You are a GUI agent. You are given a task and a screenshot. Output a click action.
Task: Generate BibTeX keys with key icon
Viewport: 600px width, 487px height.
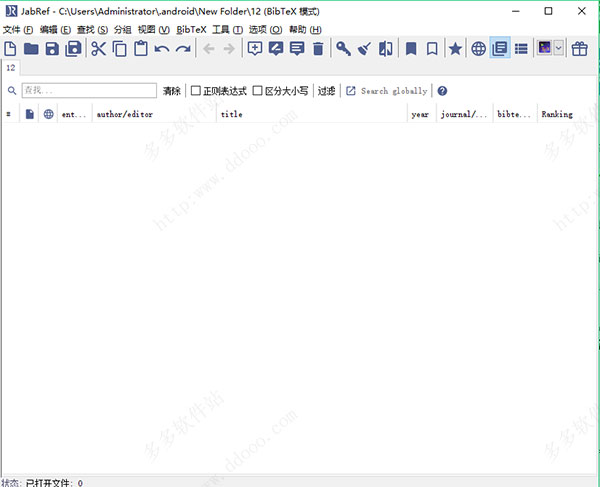tap(343, 49)
